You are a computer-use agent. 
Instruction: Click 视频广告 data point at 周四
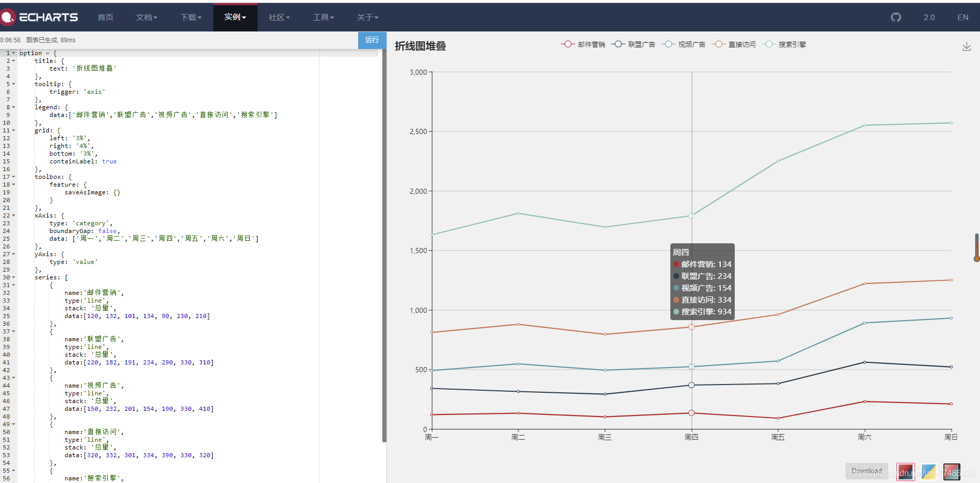691,367
